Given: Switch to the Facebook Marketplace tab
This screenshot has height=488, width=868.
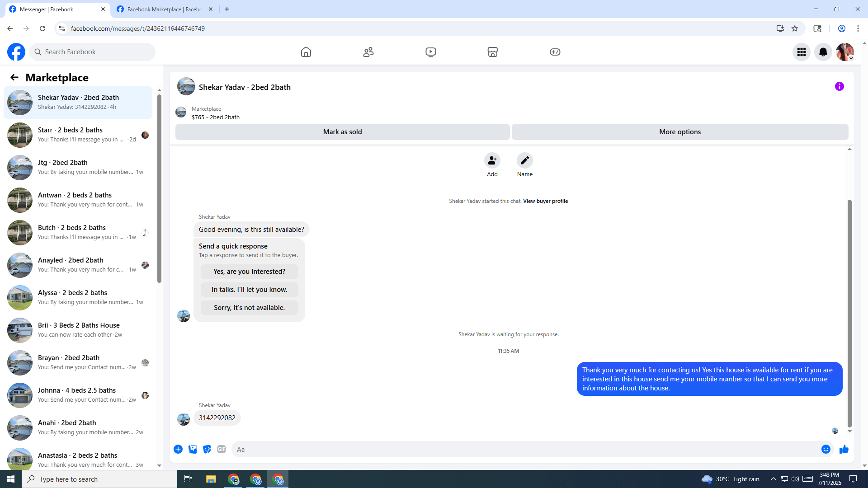Looking at the screenshot, I should (165, 9).
